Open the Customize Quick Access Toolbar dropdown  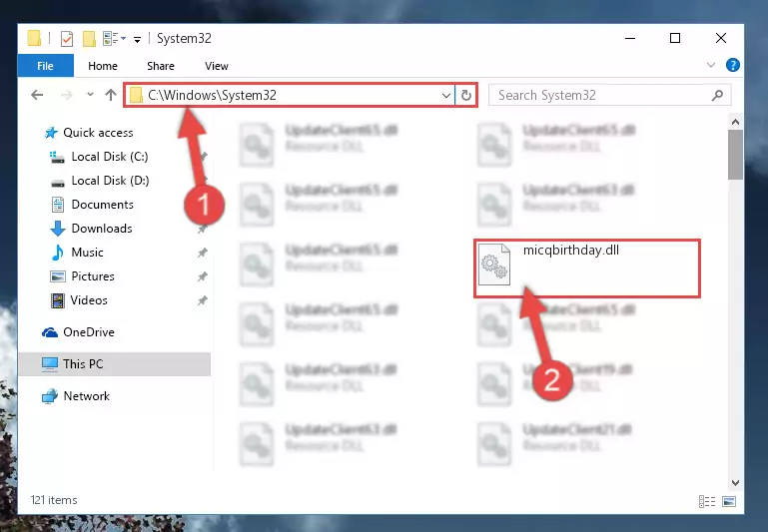point(137,39)
